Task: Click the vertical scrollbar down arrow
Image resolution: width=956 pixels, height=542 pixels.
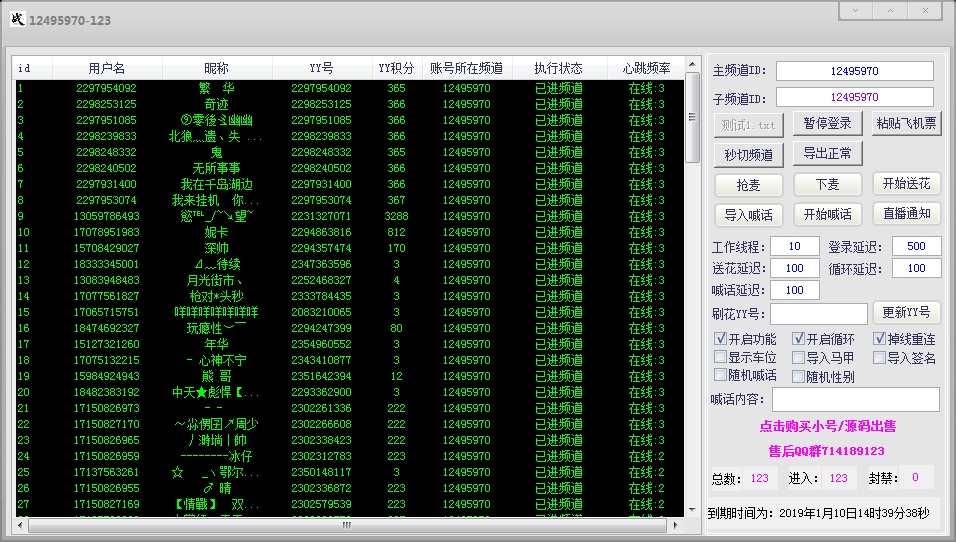Action: (692, 510)
